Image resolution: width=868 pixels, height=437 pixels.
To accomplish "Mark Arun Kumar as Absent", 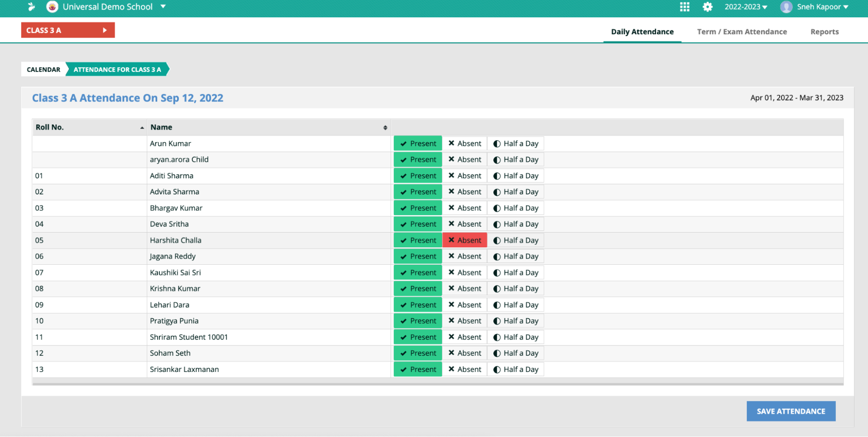I will point(465,144).
